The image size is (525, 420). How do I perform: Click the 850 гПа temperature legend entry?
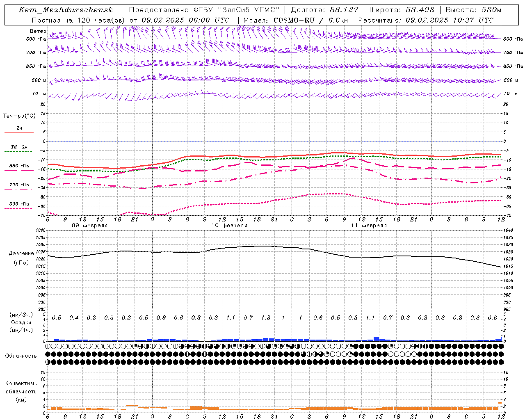click(x=19, y=166)
